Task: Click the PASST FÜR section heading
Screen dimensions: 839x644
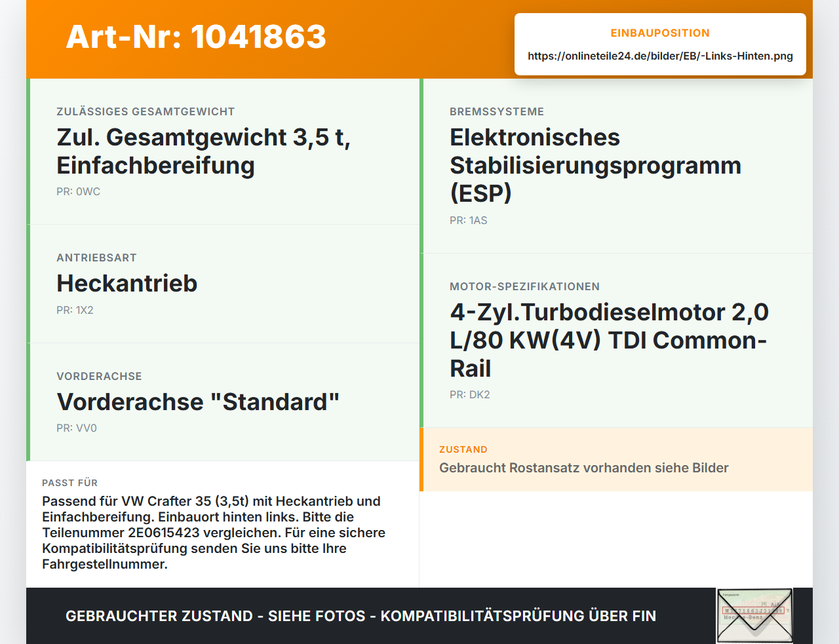Action: (69, 483)
